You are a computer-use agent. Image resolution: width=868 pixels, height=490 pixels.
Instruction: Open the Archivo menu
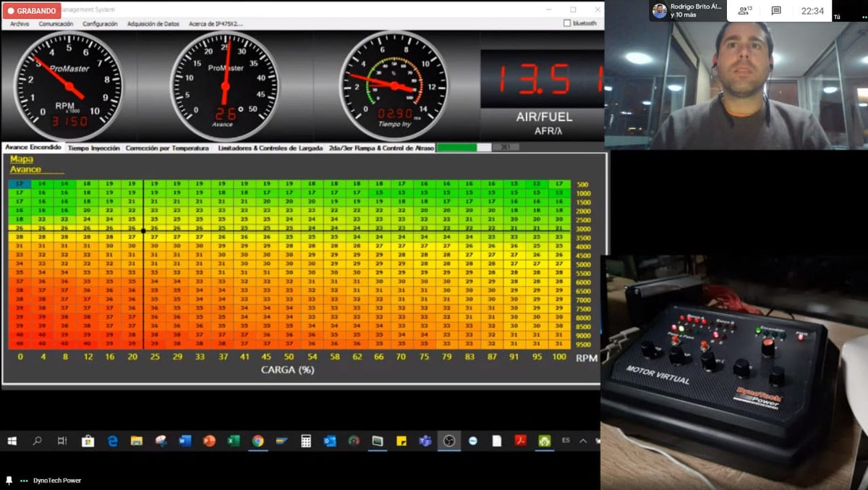(x=20, y=23)
